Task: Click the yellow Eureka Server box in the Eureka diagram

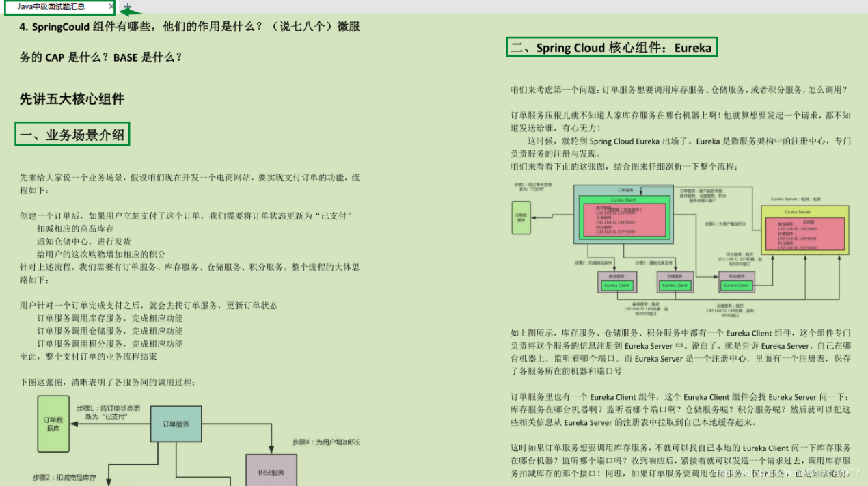Action: coord(805,230)
